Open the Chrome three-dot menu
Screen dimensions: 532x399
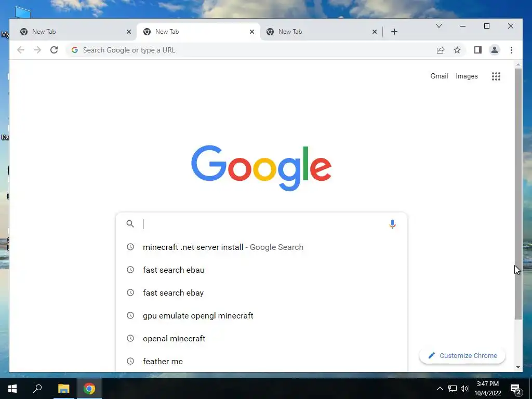(x=511, y=50)
